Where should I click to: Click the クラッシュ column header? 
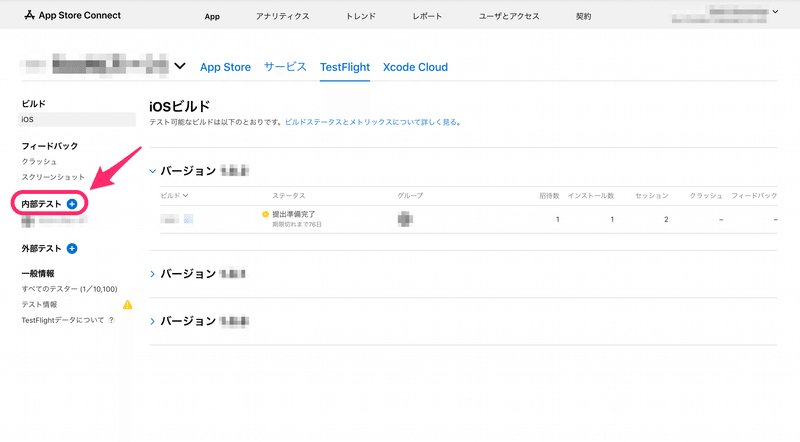tap(706, 195)
